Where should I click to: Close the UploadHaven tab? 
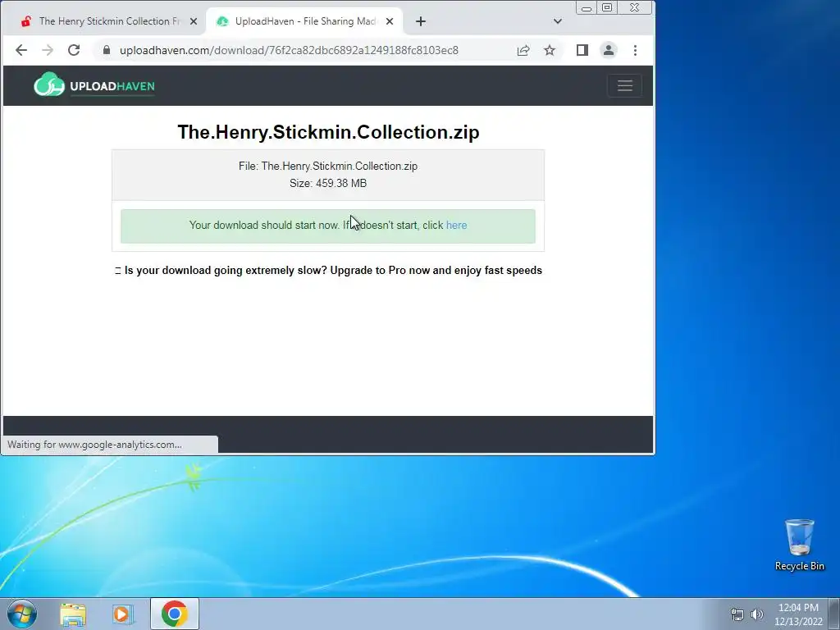[x=390, y=21]
